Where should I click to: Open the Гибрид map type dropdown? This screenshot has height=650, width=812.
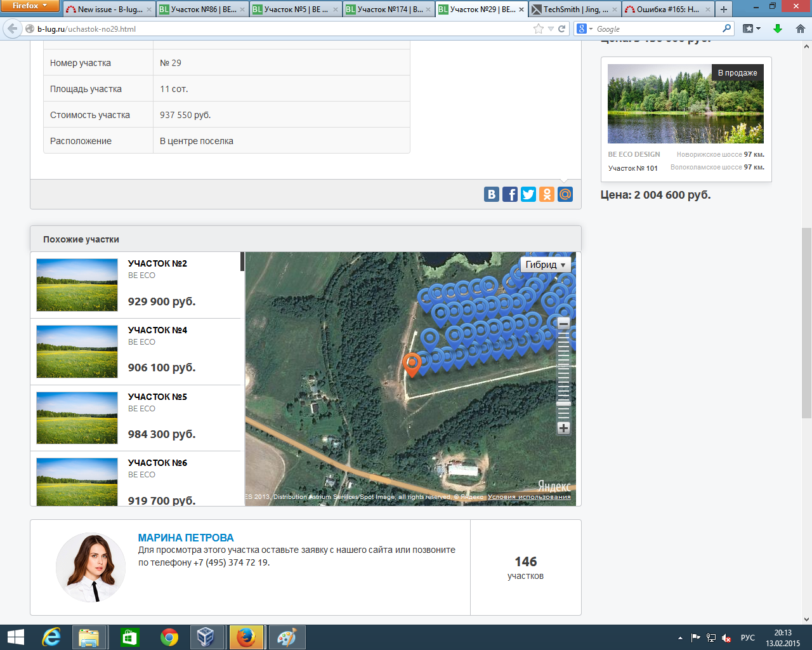click(x=546, y=265)
